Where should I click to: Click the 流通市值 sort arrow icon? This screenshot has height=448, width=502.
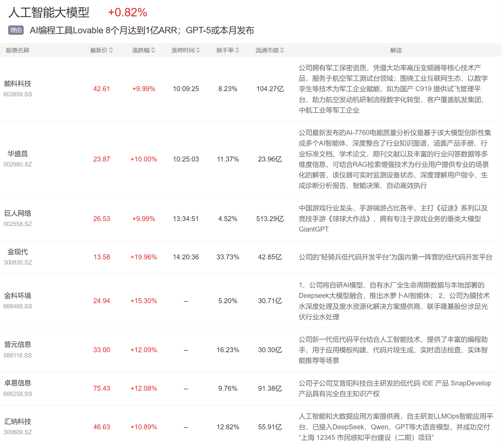[282, 50]
